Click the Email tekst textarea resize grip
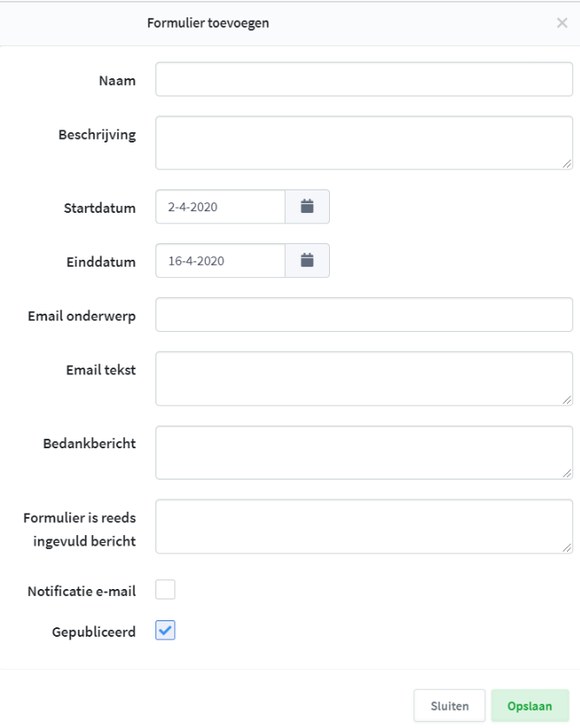The image size is (580, 728). point(567,400)
